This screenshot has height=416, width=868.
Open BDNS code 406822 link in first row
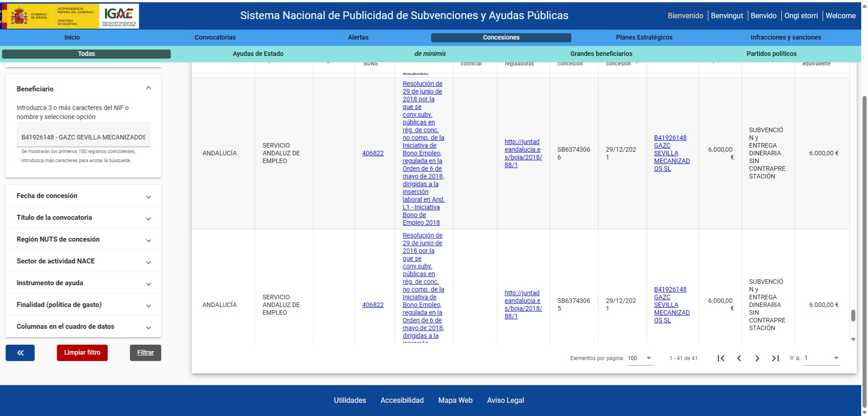[373, 154]
